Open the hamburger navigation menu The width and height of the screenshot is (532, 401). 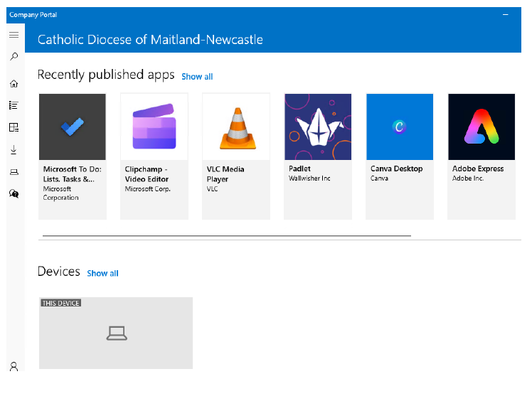pyautogui.click(x=14, y=35)
